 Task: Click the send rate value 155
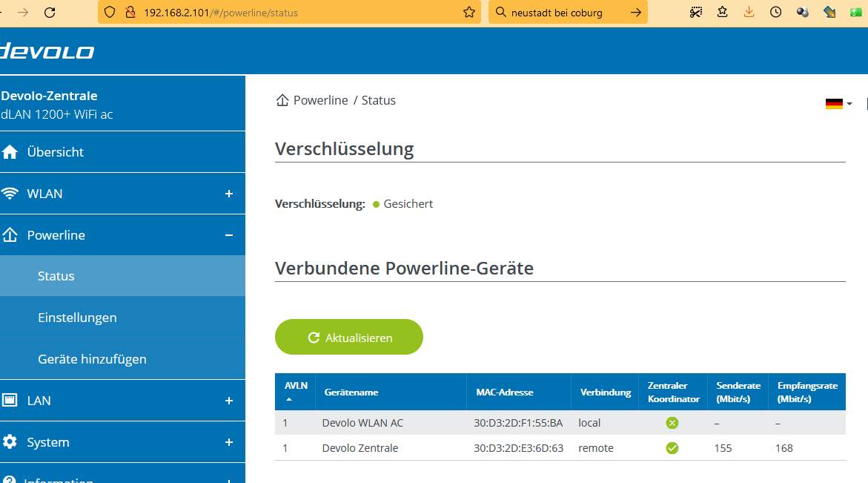(x=723, y=448)
